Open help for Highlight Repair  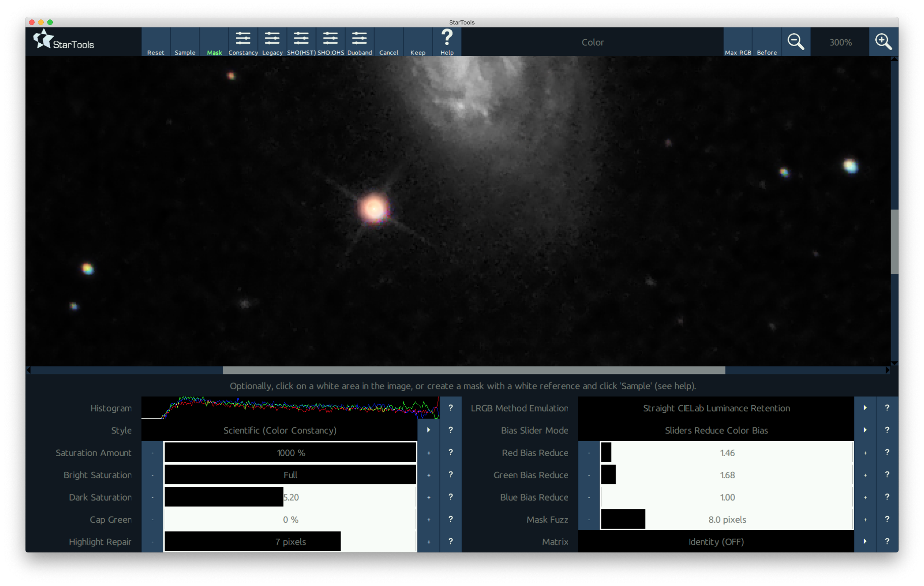pyautogui.click(x=451, y=541)
